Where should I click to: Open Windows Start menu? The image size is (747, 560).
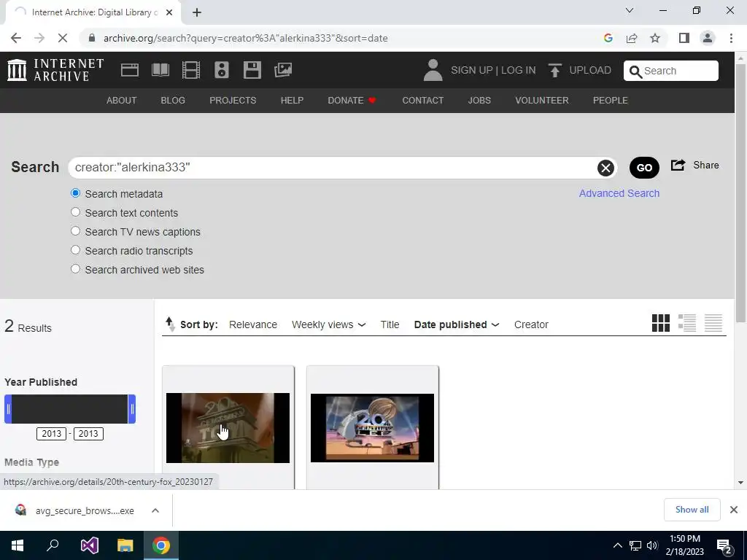pos(18,545)
